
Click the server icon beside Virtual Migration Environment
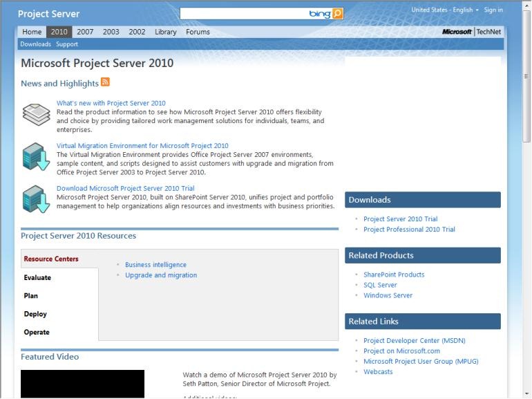pyautogui.click(x=37, y=156)
